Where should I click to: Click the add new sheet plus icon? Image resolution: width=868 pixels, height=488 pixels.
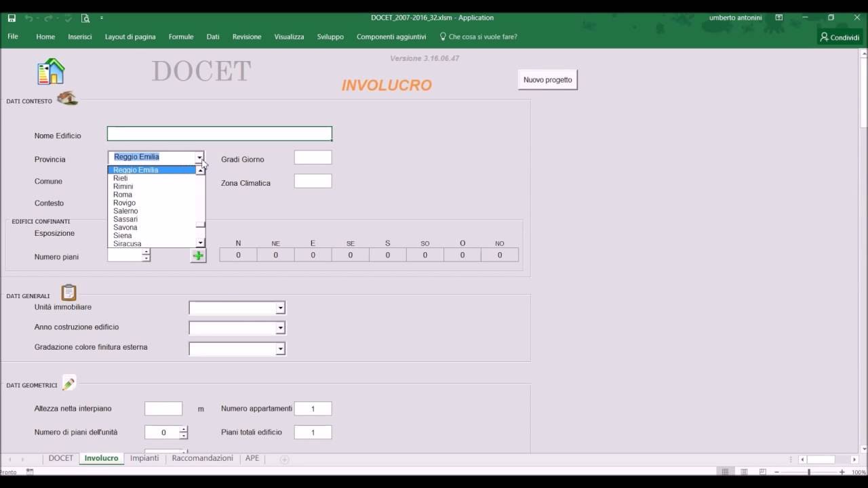pyautogui.click(x=285, y=459)
